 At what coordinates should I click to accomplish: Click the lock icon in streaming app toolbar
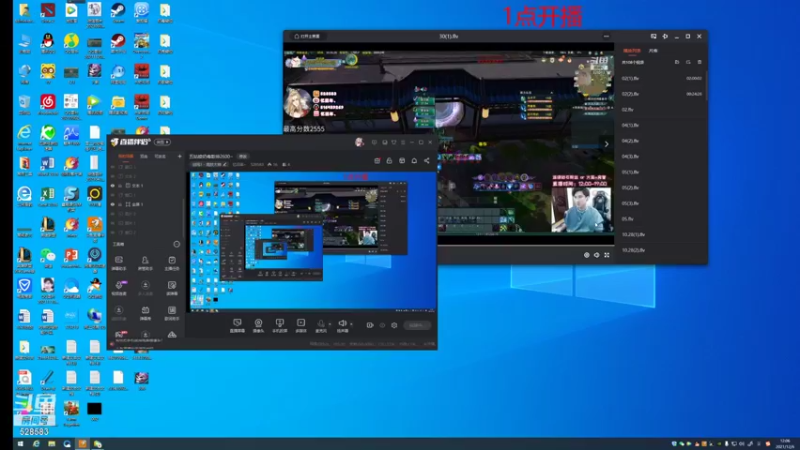pos(389,161)
